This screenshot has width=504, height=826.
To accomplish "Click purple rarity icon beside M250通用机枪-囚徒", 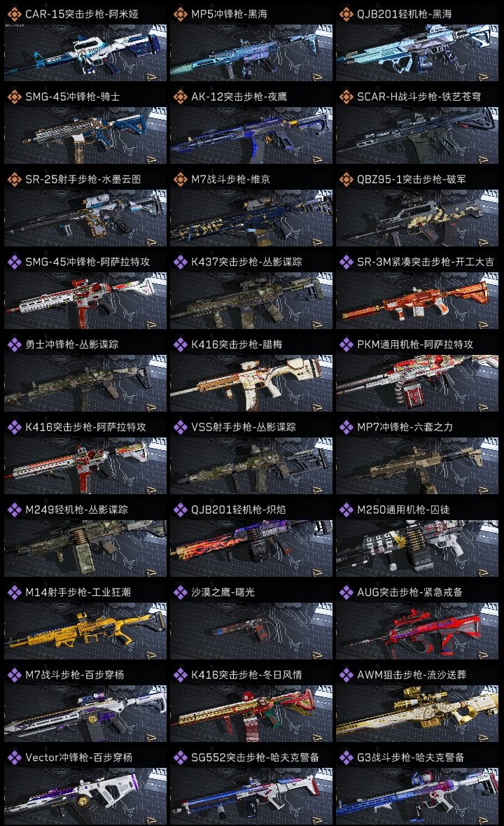I will (346, 510).
